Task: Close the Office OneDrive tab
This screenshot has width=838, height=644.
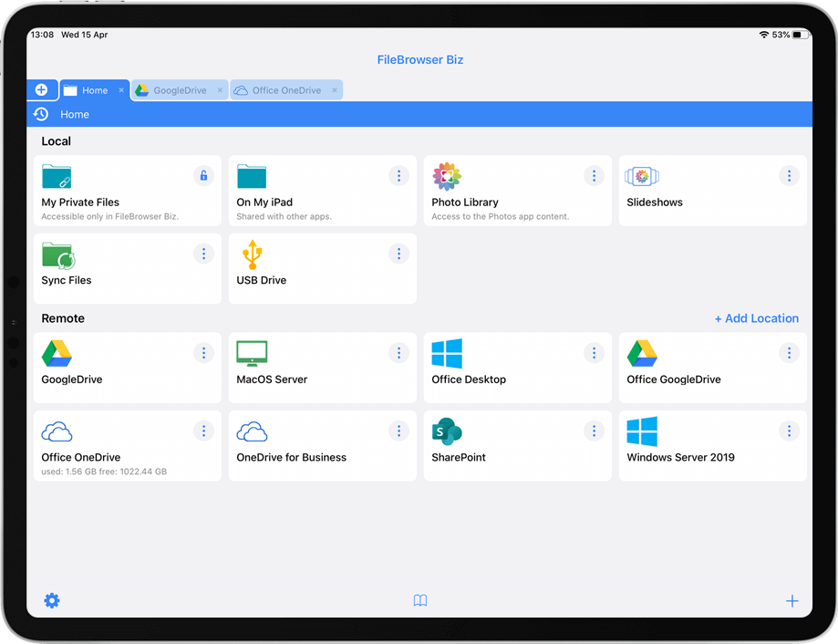Action: 335,89
